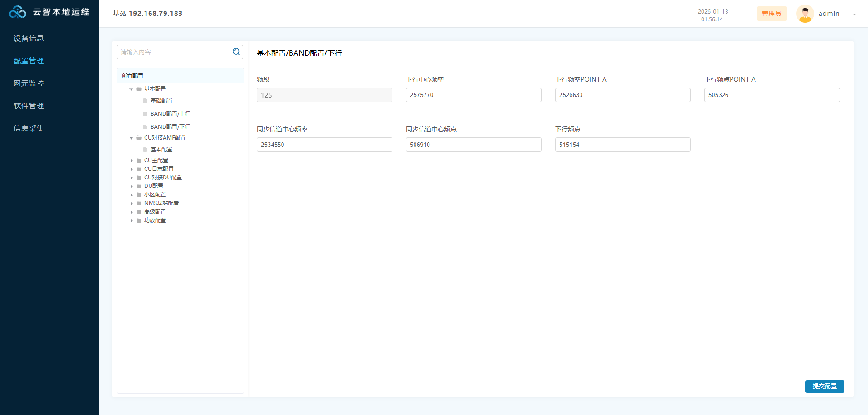This screenshot has height=415, width=868.
Task: Expand the CU主配置 tree node
Action: 132,160
